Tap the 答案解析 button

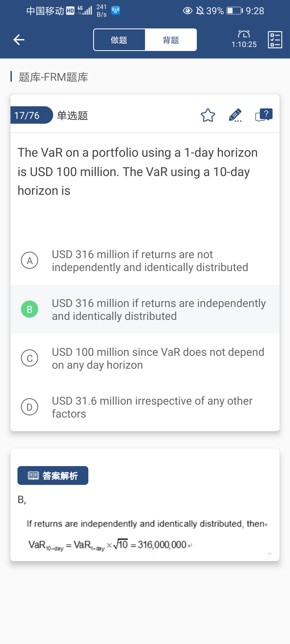click(53, 475)
